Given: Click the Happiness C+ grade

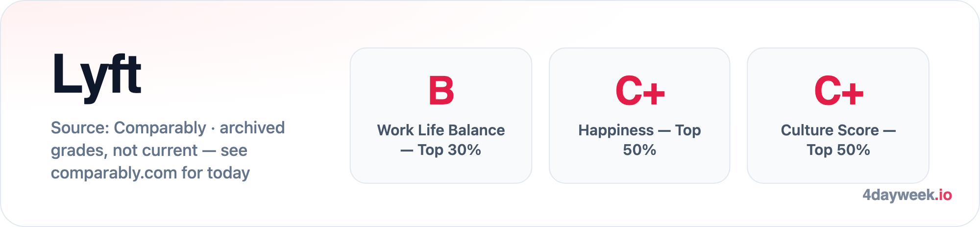Looking at the screenshot, I should tap(639, 91).
